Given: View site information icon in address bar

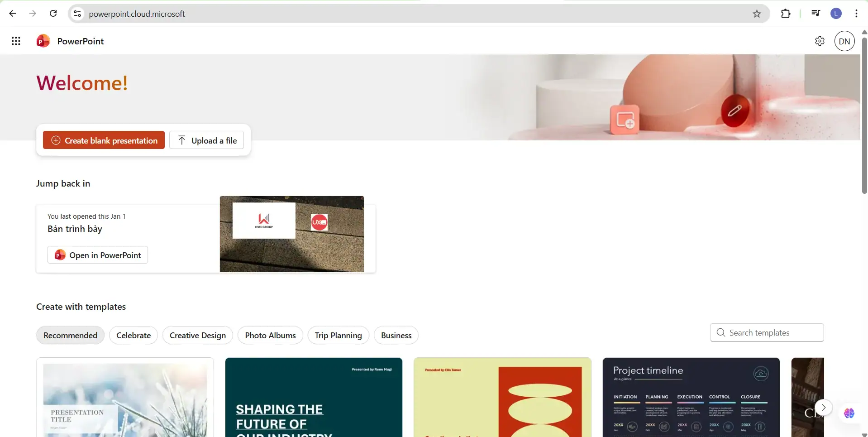Looking at the screenshot, I should [x=77, y=14].
